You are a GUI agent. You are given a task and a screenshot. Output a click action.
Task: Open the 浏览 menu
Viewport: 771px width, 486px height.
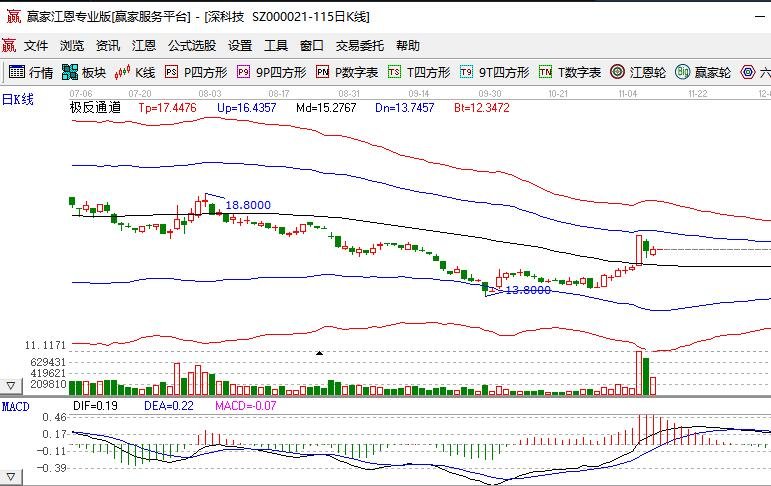72,46
